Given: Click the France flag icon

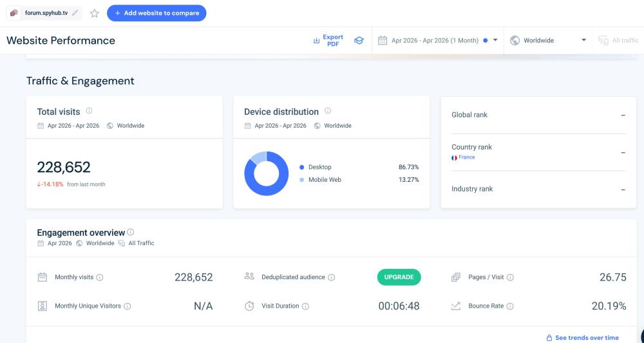Looking at the screenshot, I should click(x=454, y=157).
